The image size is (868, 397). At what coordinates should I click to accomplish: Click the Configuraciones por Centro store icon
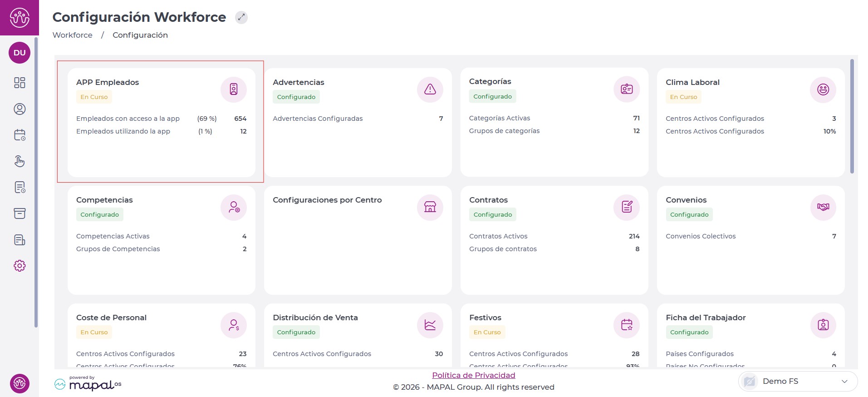click(430, 207)
